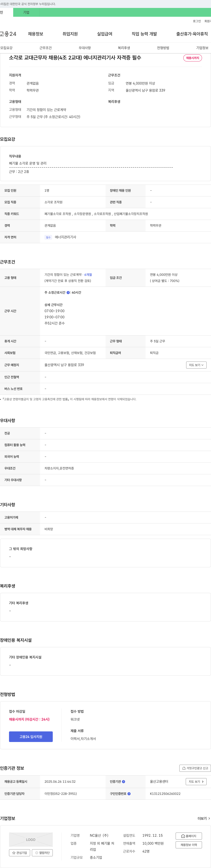211x868 pixels.
Task: Click the 채용시까지 status badge
Action: point(193,58)
